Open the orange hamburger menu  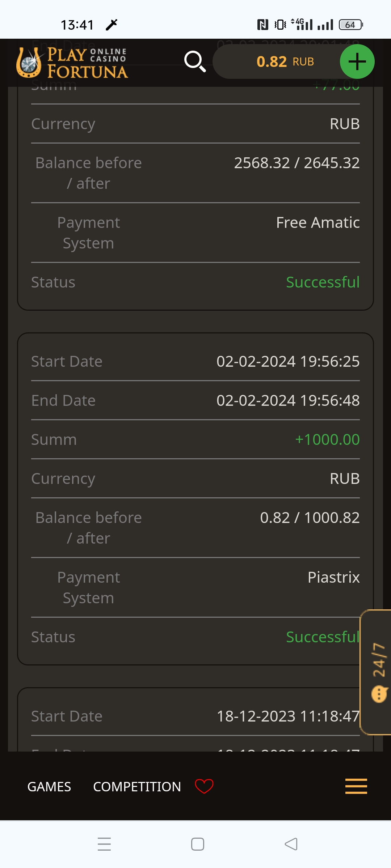click(x=356, y=786)
